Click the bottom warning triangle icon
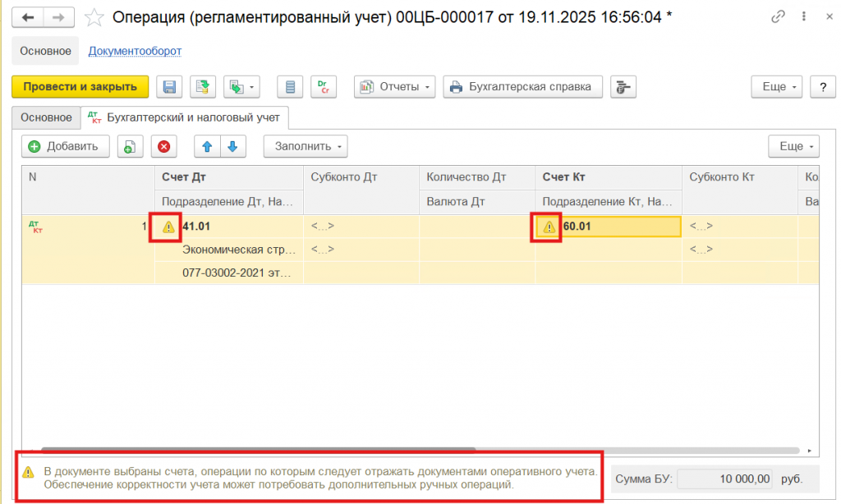This screenshot has width=841, height=504. pyautogui.click(x=28, y=472)
